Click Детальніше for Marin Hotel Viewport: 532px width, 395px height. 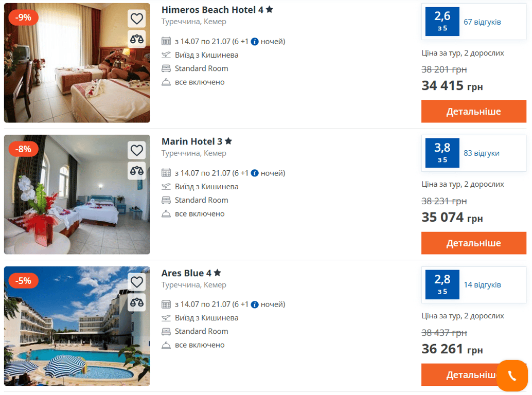point(473,243)
